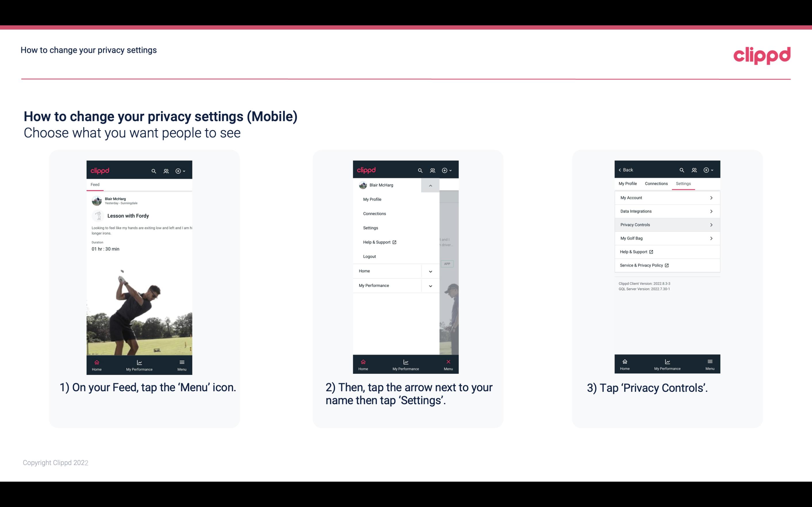This screenshot has width=812, height=507.
Task: Tap the Home icon in bottom navigation
Action: coord(96,363)
